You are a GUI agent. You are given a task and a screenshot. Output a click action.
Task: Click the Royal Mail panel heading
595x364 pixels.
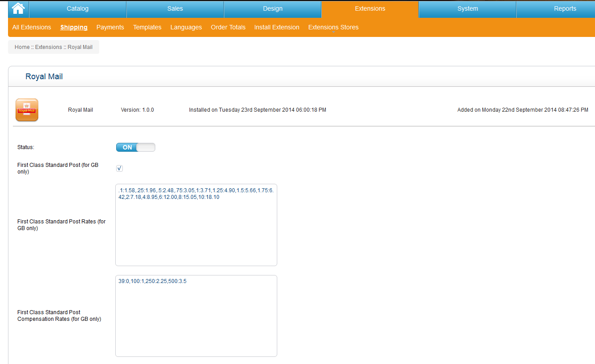click(x=44, y=77)
